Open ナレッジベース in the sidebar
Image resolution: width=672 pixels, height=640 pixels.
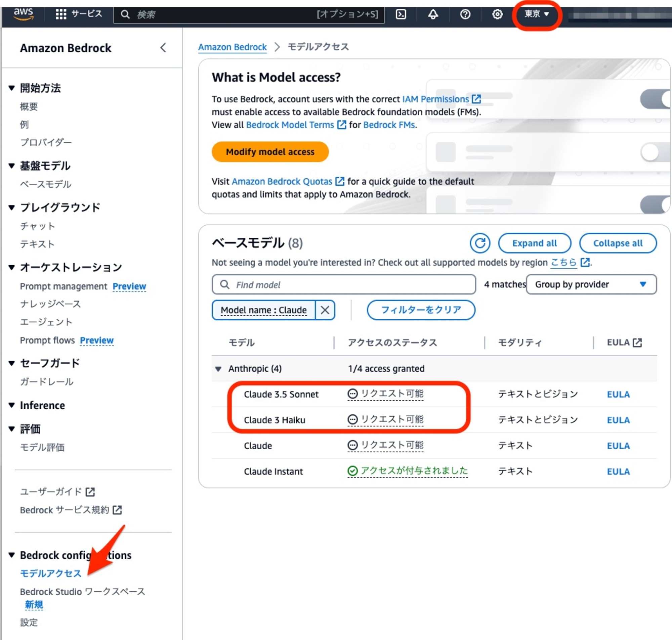(x=50, y=304)
